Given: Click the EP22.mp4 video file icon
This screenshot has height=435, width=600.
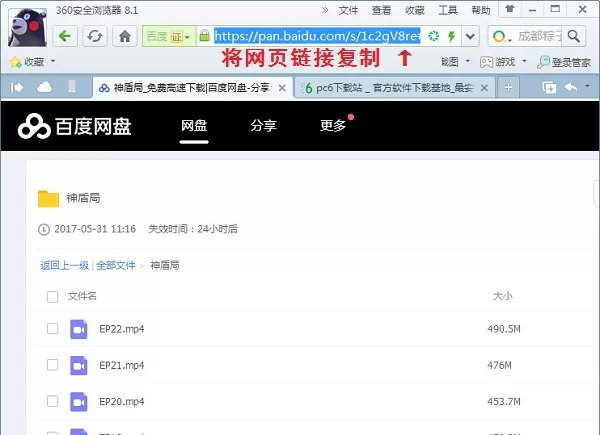Looking at the screenshot, I should 79,329.
